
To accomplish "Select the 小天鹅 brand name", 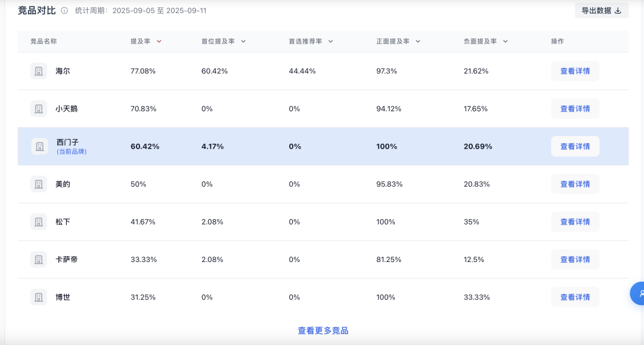I will [x=67, y=109].
